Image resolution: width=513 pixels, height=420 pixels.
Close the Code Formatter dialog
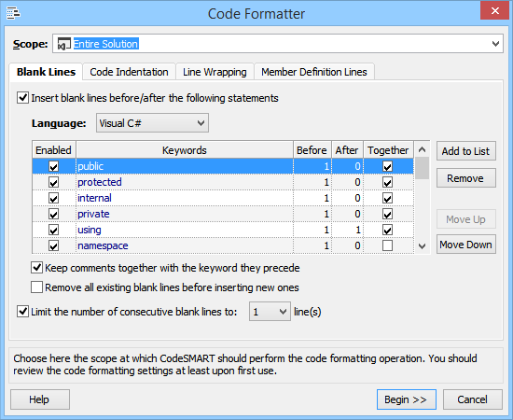[x=494, y=11]
